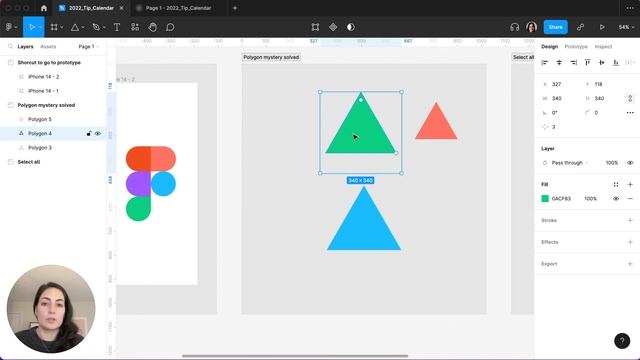Click align right icon

(x=573, y=62)
